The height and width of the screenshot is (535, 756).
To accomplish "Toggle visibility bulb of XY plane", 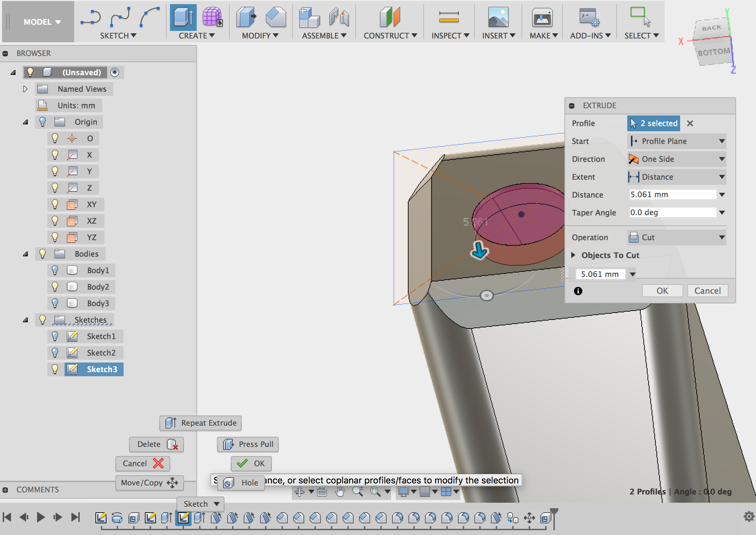I will coord(55,204).
